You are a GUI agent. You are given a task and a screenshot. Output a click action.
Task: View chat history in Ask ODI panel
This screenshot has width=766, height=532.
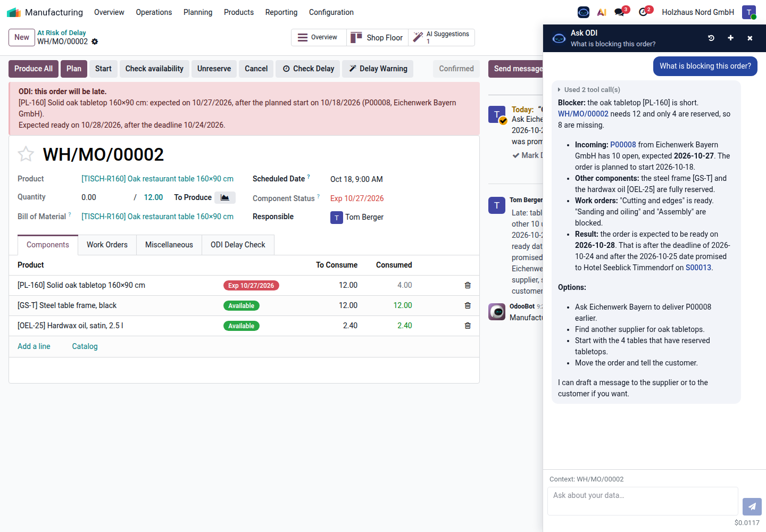[711, 38]
